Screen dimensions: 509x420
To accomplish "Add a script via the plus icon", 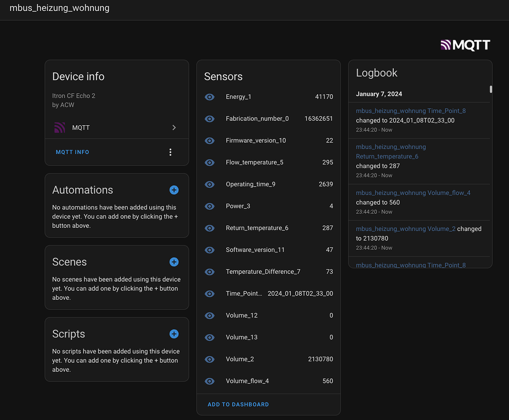I will pos(174,334).
